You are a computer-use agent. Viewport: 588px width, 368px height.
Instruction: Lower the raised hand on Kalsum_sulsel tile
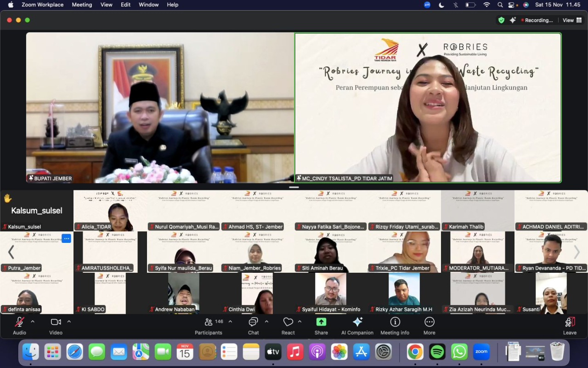click(7, 198)
